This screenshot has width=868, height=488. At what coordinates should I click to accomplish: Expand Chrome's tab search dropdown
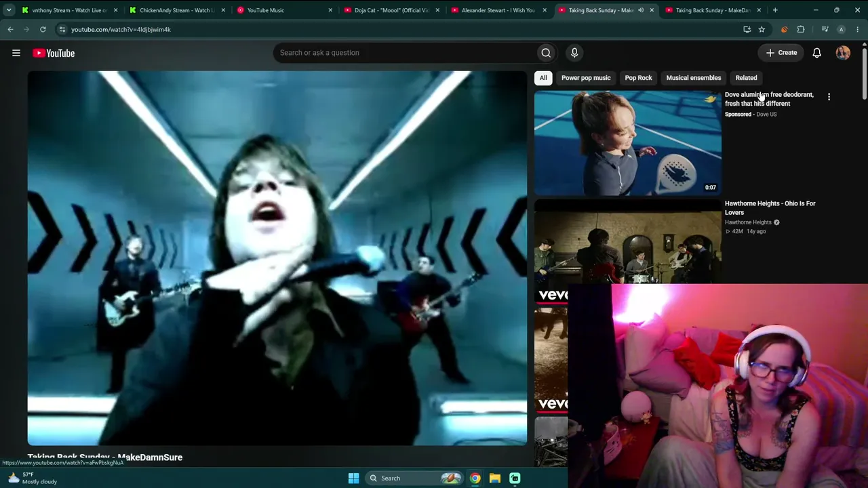(x=9, y=10)
